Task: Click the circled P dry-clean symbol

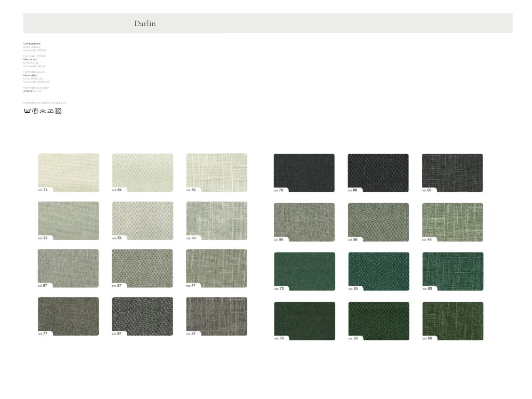Action: [x=35, y=111]
